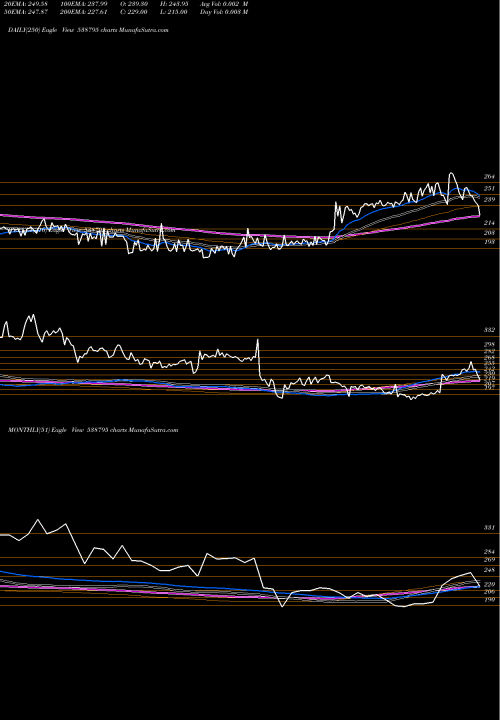
Task: Click the 50EMA value label
Action: click(x=26, y=12)
